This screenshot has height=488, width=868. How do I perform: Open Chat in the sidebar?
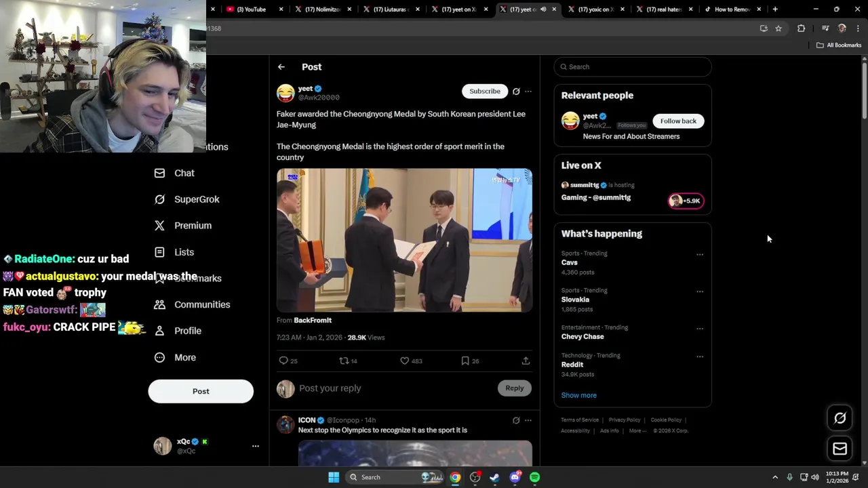tap(175, 173)
